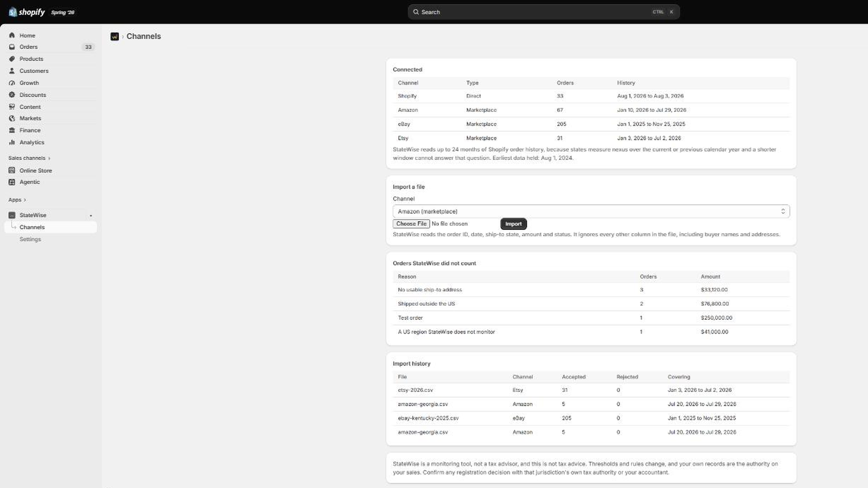Click the Choose File button
Image resolution: width=868 pixels, height=488 pixels.
pos(411,224)
